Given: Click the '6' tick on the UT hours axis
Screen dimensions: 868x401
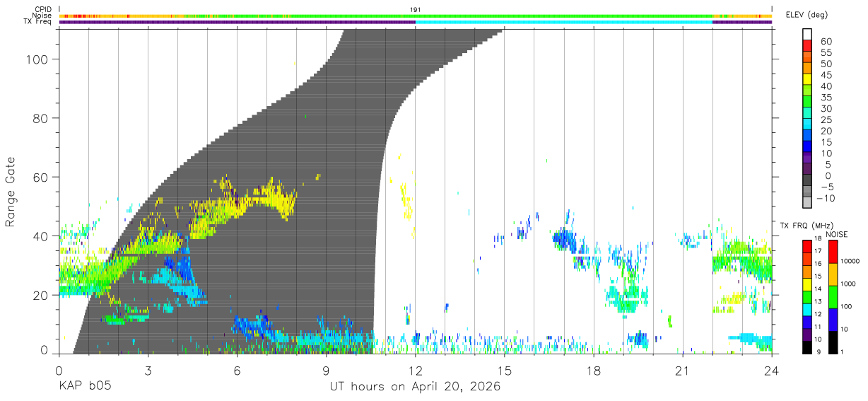Looking at the screenshot, I should 237,371.
